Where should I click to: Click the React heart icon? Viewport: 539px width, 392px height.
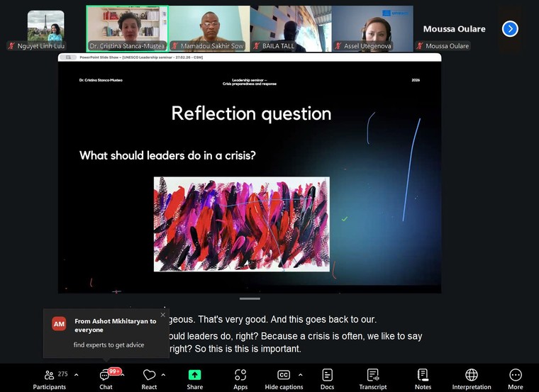coord(149,379)
